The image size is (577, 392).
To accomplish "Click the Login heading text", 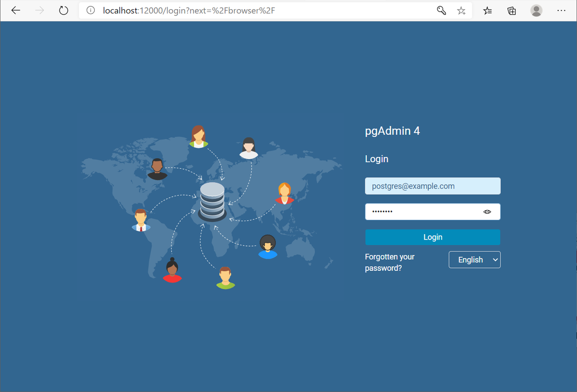I will pyautogui.click(x=376, y=159).
